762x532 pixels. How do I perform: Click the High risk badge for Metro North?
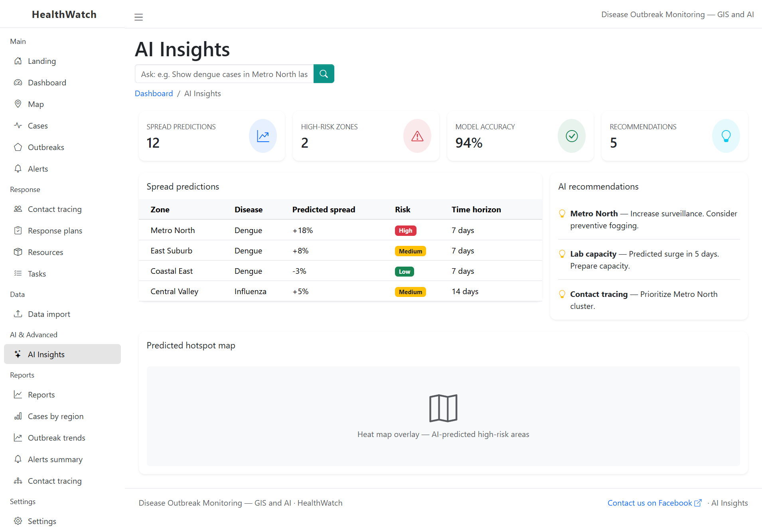405,231
